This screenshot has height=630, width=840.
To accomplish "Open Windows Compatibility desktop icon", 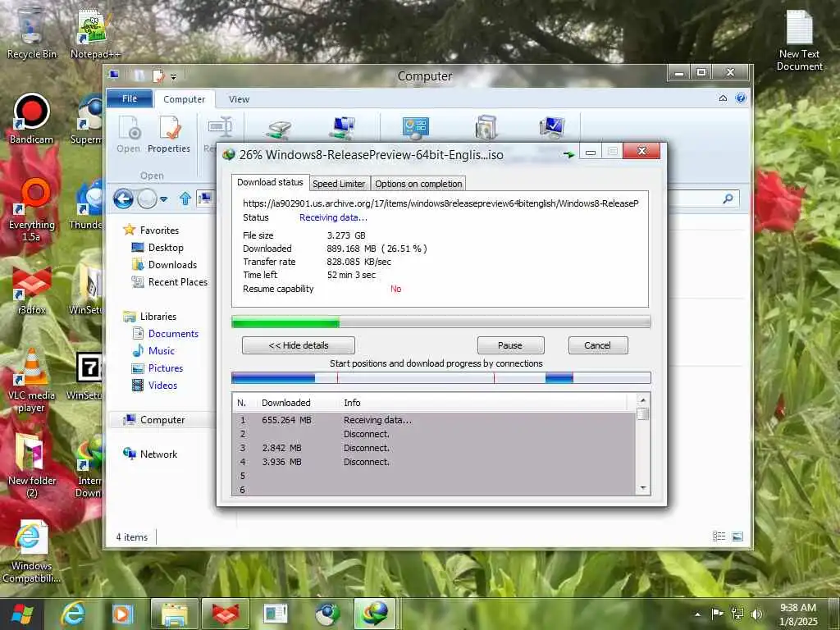I will [x=31, y=552].
